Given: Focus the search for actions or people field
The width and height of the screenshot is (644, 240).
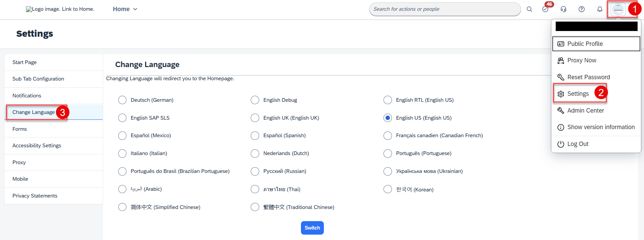Looking at the screenshot, I should [445, 9].
